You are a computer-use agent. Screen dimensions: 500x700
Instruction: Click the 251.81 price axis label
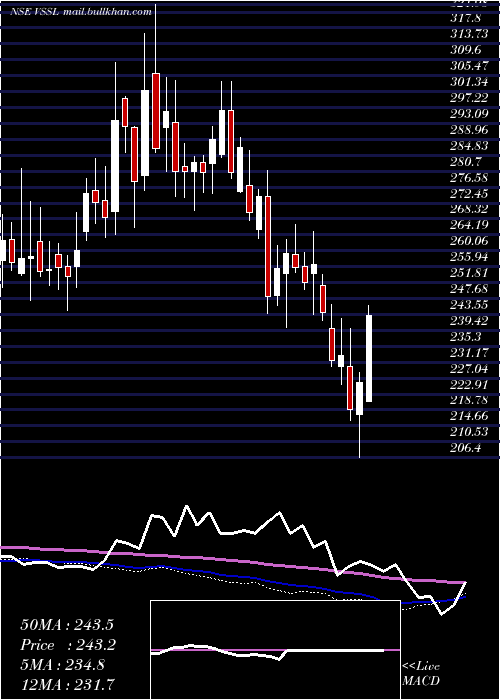pyautogui.click(x=469, y=273)
